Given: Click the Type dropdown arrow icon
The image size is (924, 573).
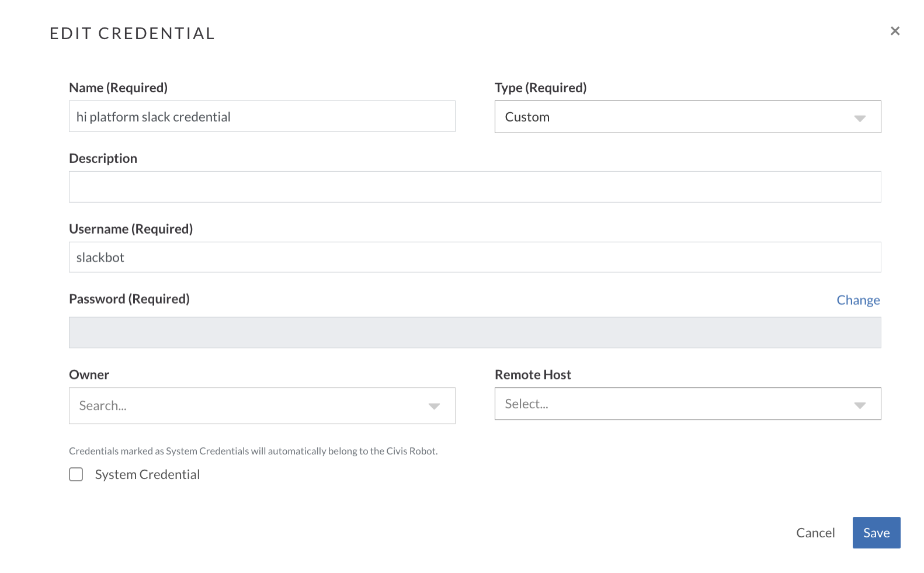Looking at the screenshot, I should point(860,118).
